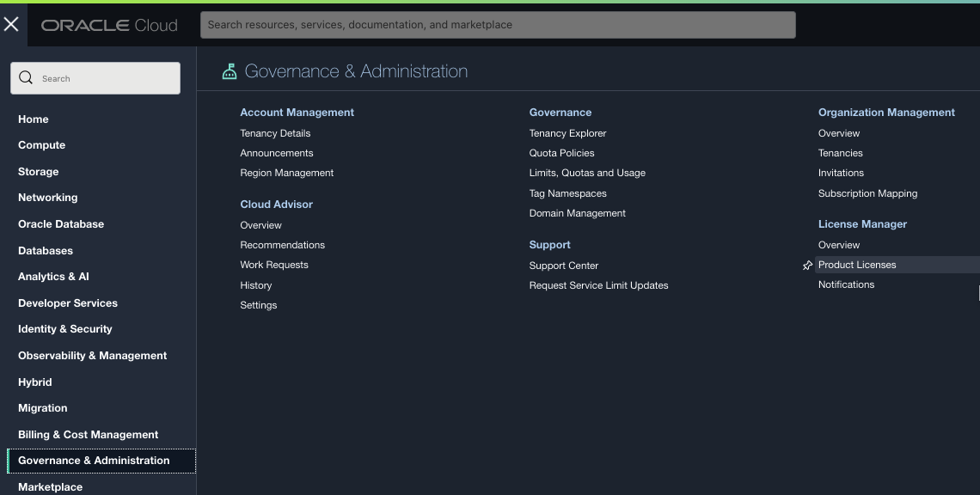The image size is (980, 495).
Task: Click the Oracle Cloud logo
Action: 109,24
